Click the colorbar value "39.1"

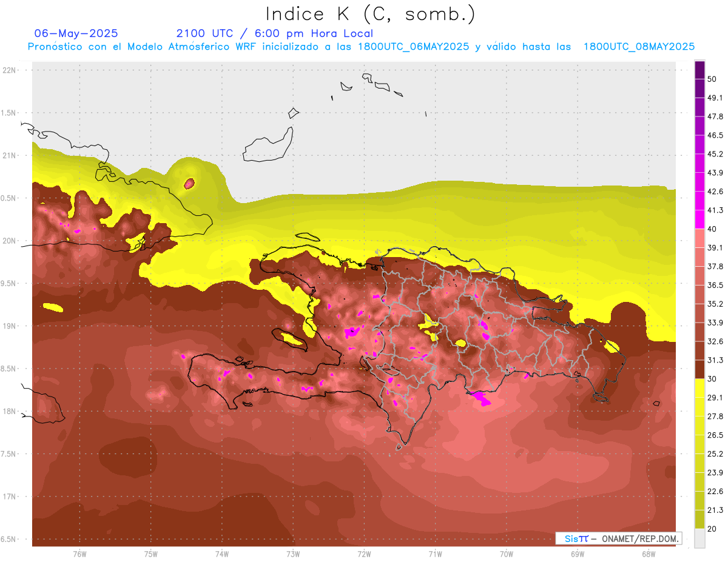pos(715,248)
